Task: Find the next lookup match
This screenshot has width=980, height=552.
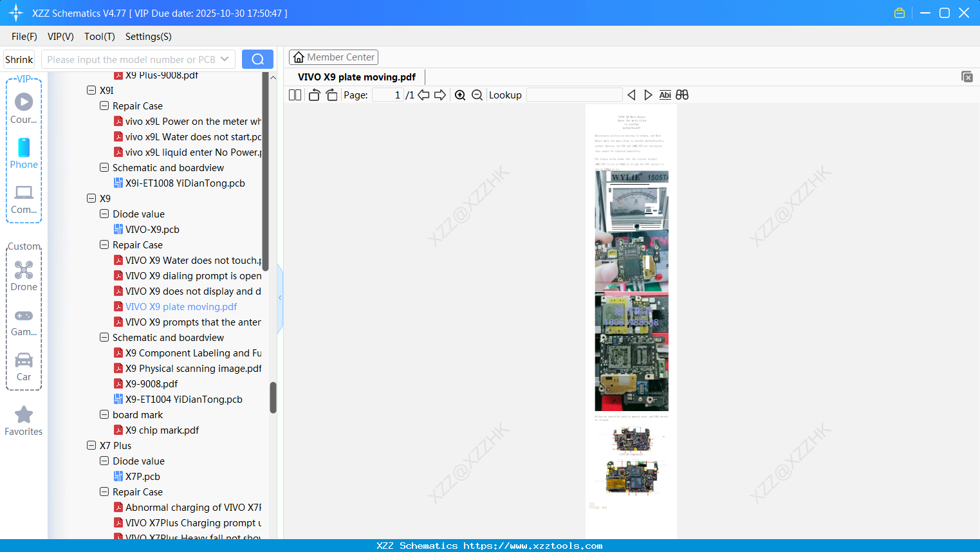Action: click(648, 95)
